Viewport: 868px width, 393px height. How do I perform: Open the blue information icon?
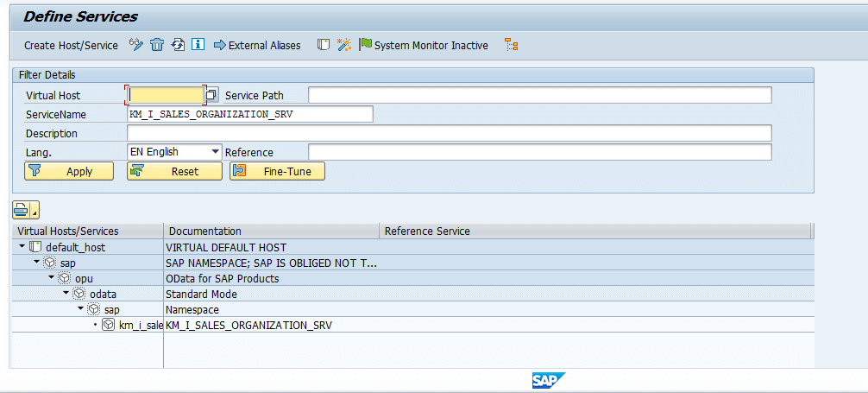tap(198, 45)
